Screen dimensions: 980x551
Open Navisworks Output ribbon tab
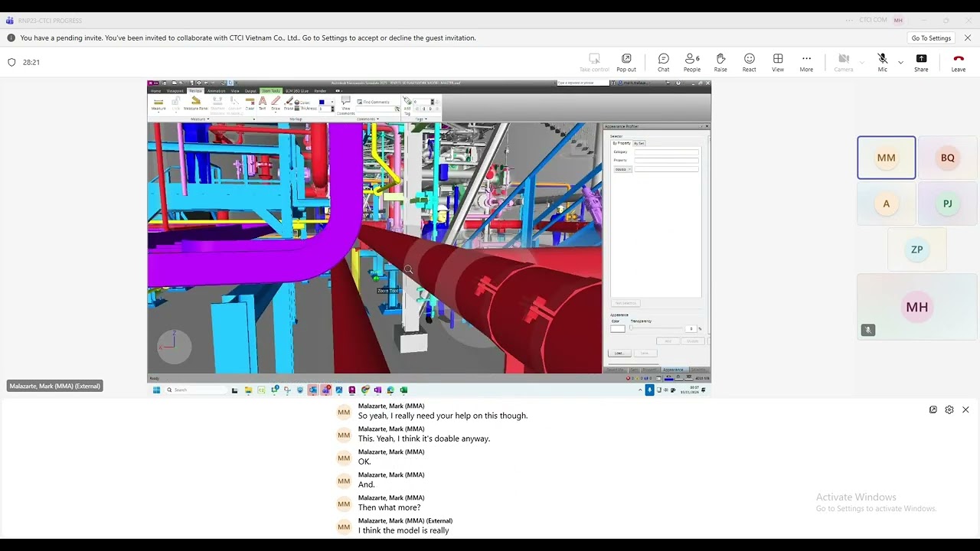coord(250,91)
